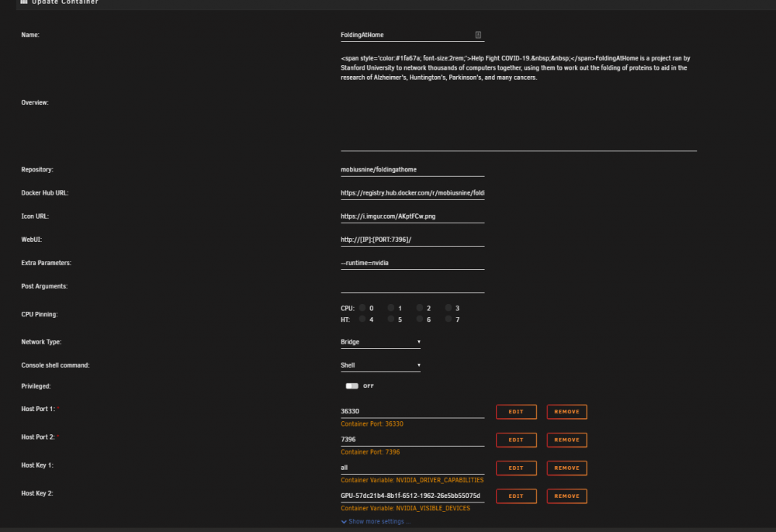Expand Show more settings
Screen dimensions: 776x532
(x=376, y=521)
